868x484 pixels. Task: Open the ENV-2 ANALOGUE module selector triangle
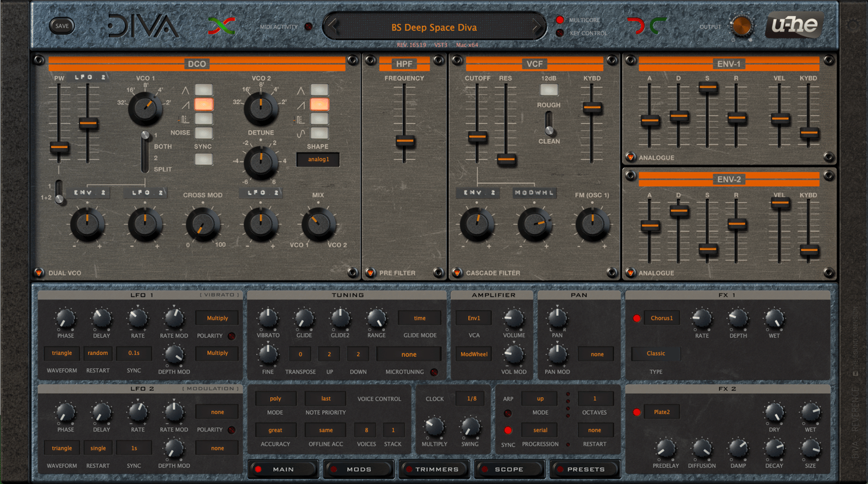click(630, 272)
